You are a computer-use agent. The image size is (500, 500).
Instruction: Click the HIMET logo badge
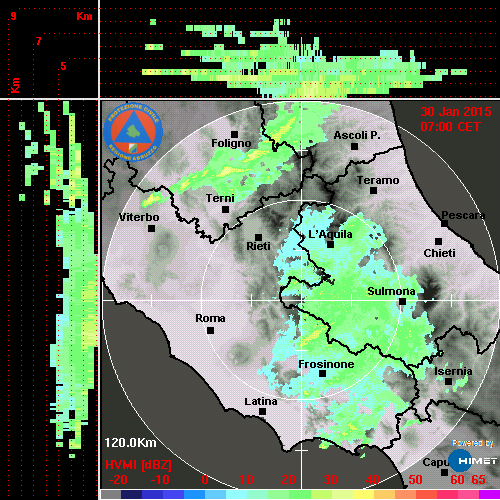(x=473, y=460)
